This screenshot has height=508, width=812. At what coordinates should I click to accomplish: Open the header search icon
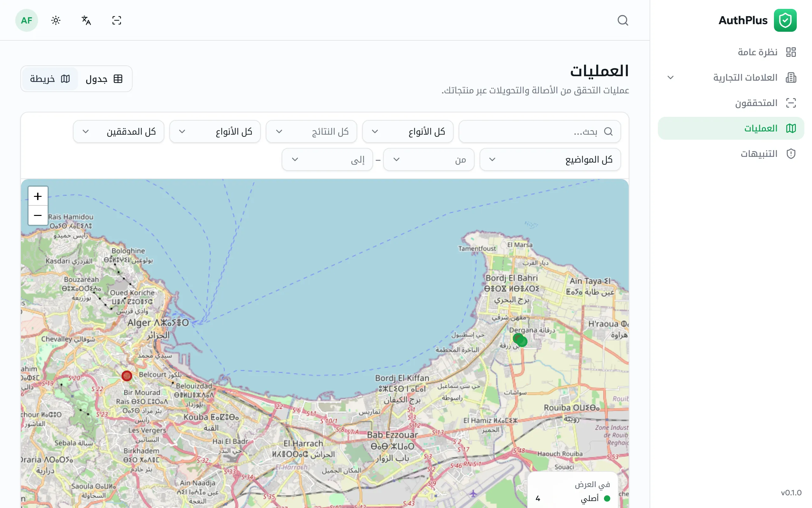point(623,20)
